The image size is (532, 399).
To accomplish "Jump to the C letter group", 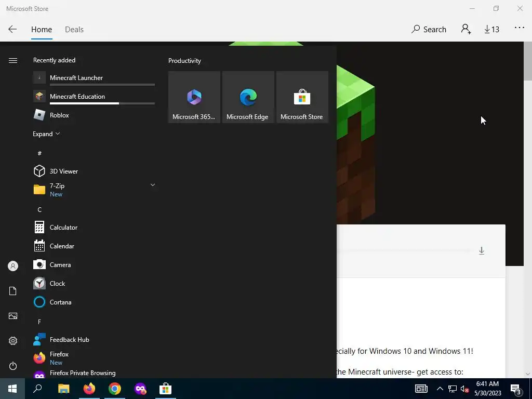I will pyautogui.click(x=39, y=210).
